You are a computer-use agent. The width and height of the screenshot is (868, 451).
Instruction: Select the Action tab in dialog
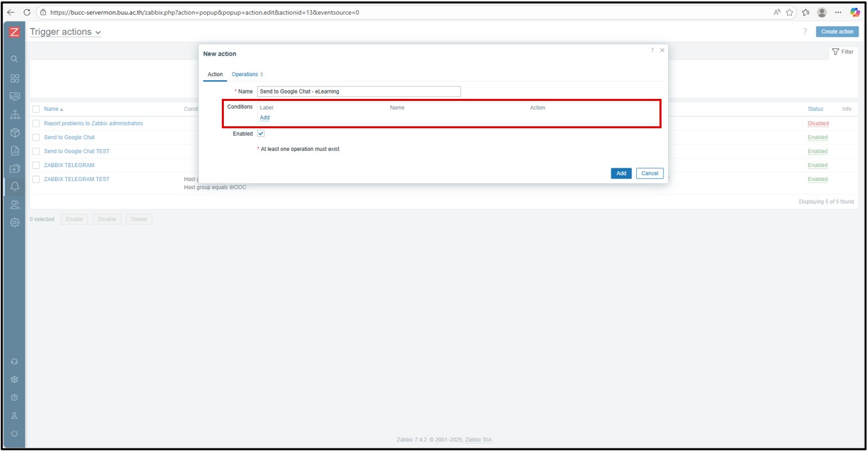point(215,74)
